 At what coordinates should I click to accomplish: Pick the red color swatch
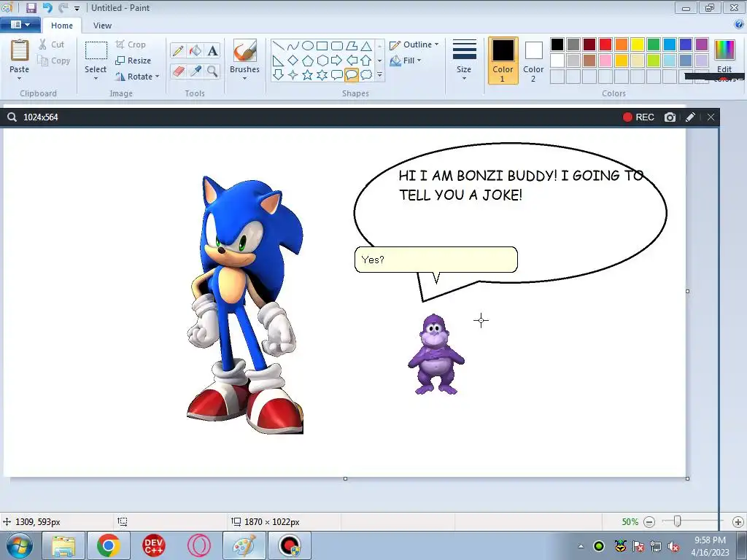[x=605, y=44]
